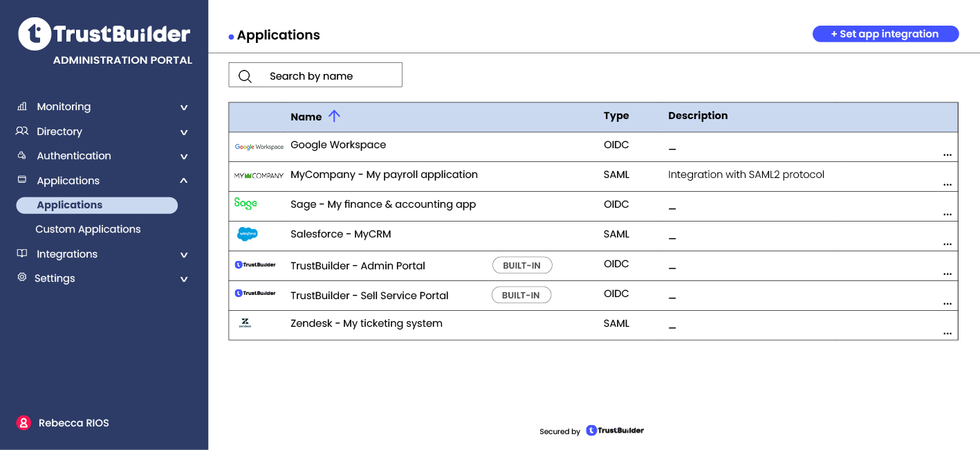
Task: Click SAML type in Zendesk row
Action: click(617, 323)
